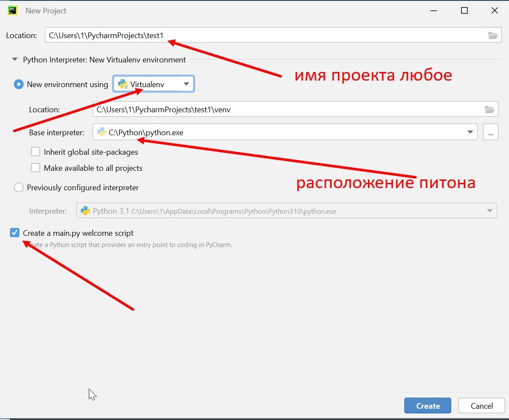
Task: Minimize the New Project window
Action: (x=433, y=10)
